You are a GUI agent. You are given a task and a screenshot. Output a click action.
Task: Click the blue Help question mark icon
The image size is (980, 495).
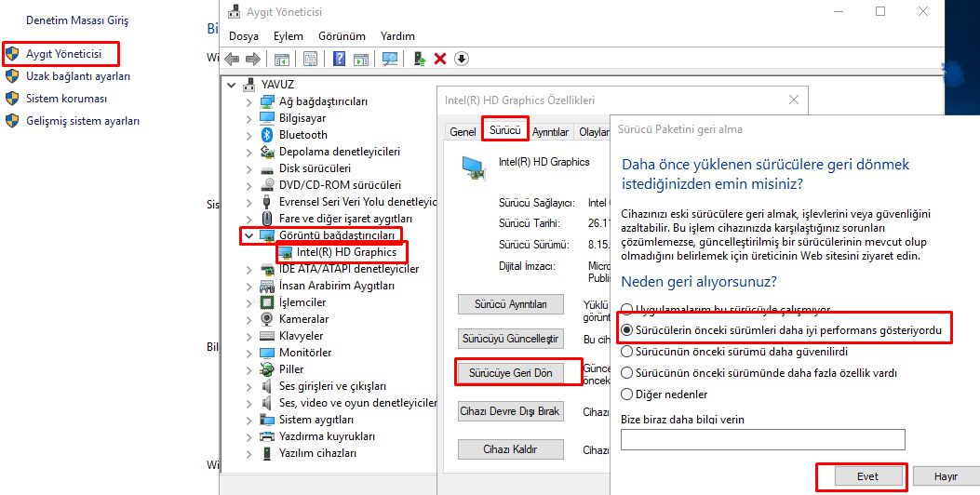pos(340,59)
